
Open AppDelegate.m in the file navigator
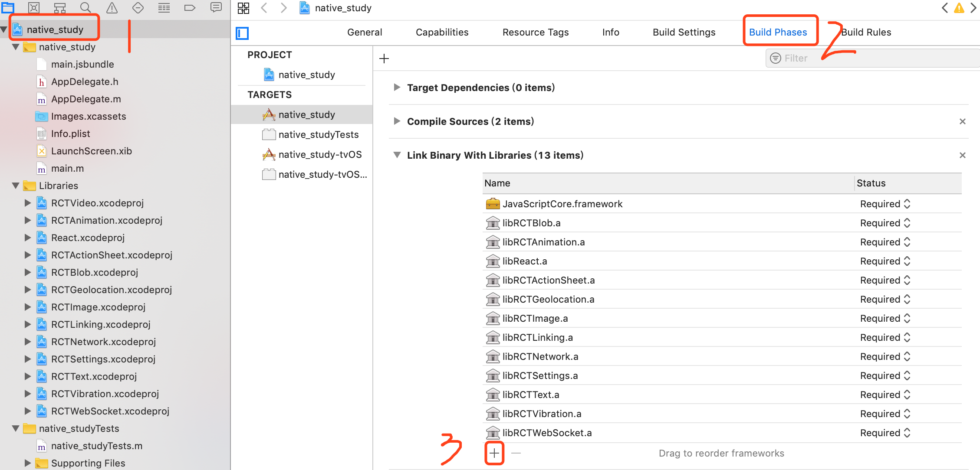(86, 99)
